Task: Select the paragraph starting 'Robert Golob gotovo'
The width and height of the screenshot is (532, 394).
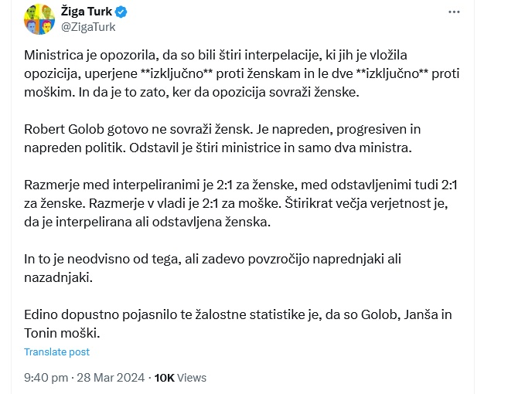Action: 222,138
